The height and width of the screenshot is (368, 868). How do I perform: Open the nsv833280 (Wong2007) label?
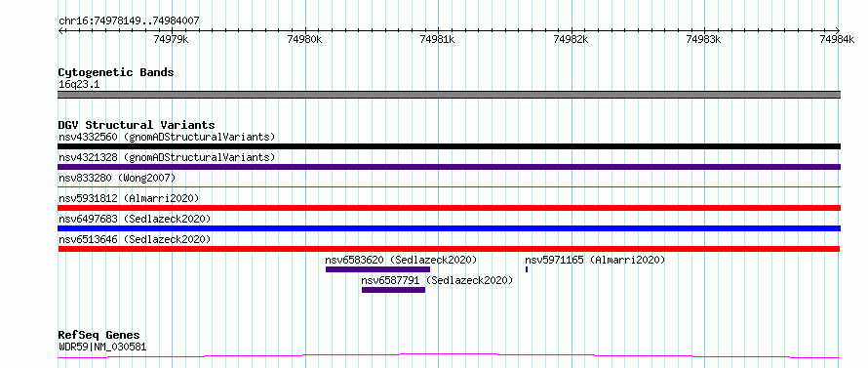[117, 178]
